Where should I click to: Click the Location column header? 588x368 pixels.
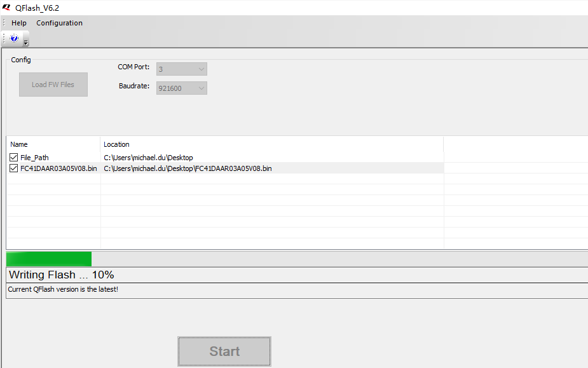tap(116, 144)
